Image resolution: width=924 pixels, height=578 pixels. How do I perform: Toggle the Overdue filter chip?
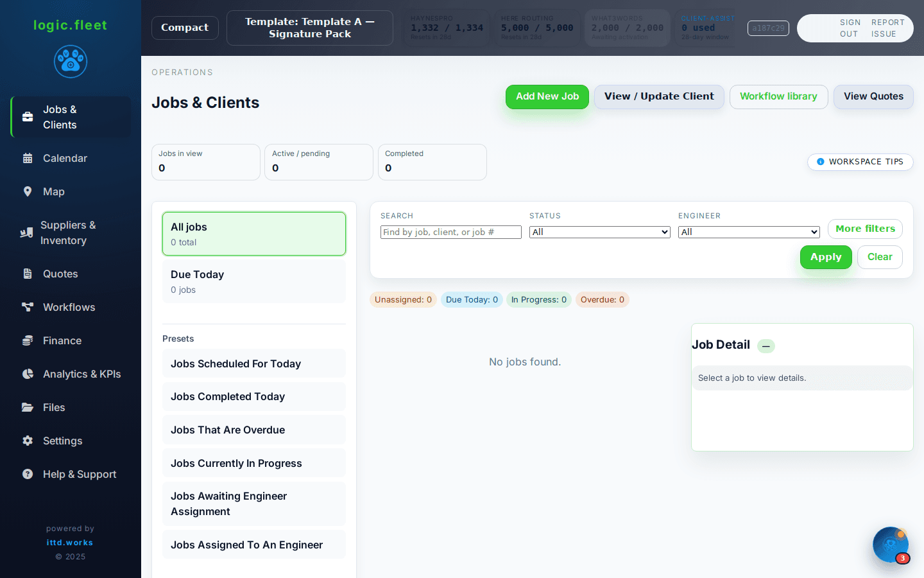(602, 300)
